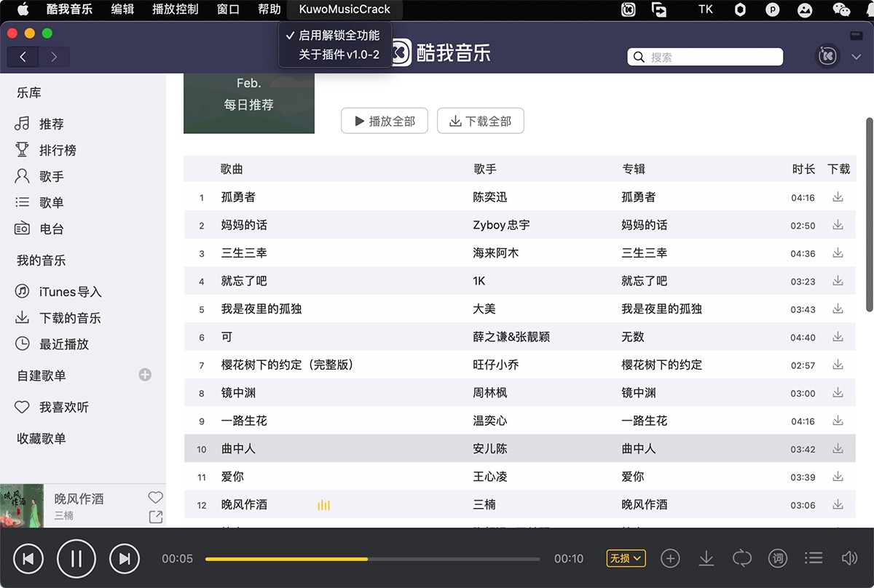Open the 窗口 menu
Image resolution: width=874 pixels, height=588 pixels.
[228, 9]
